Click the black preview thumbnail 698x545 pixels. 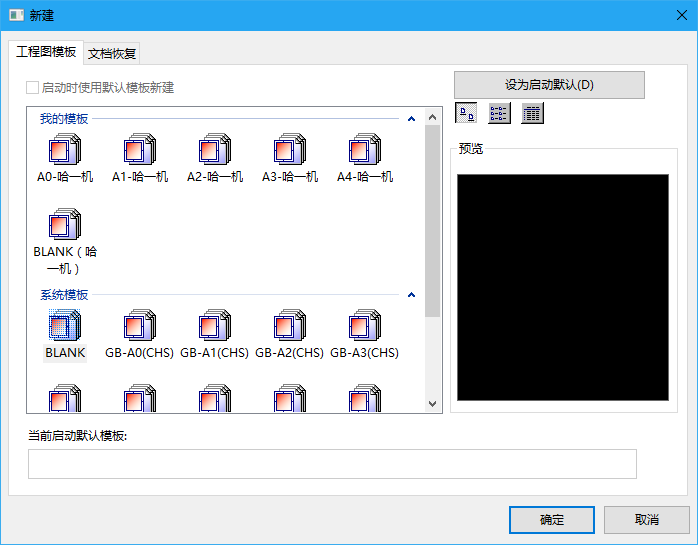tap(563, 288)
